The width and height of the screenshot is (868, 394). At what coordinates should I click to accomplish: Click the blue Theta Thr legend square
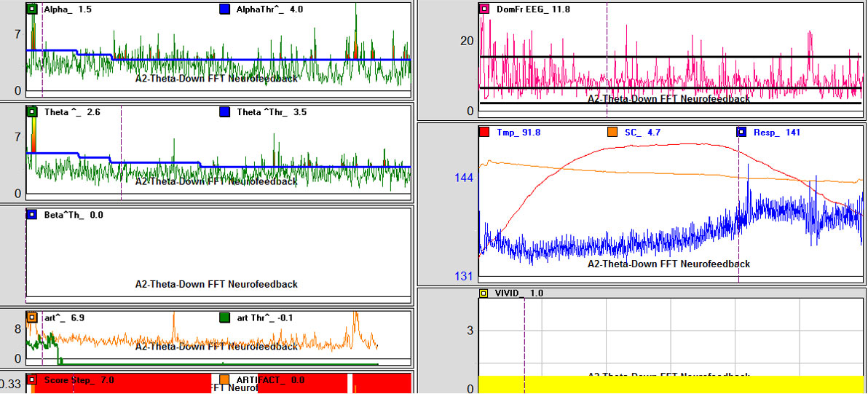(224, 113)
